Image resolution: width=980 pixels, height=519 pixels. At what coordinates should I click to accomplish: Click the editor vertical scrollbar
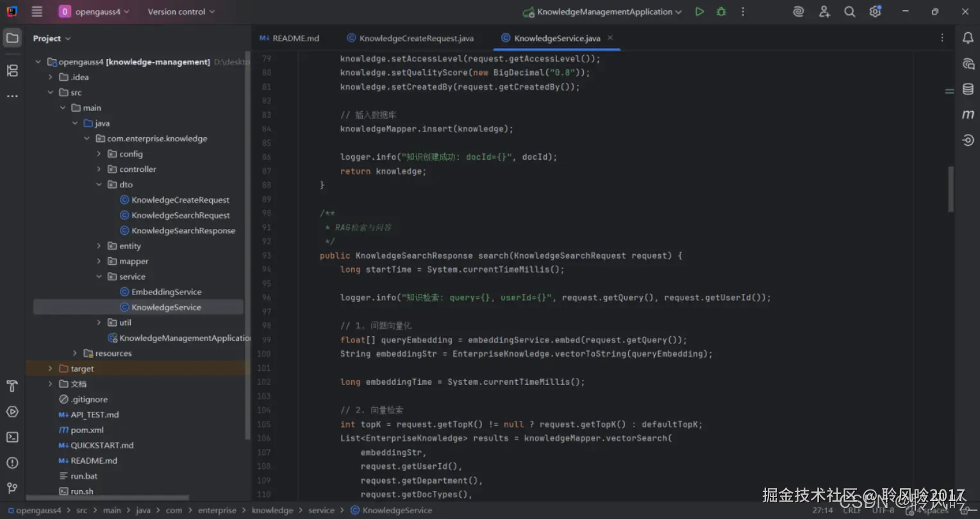(x=951, y=189)
